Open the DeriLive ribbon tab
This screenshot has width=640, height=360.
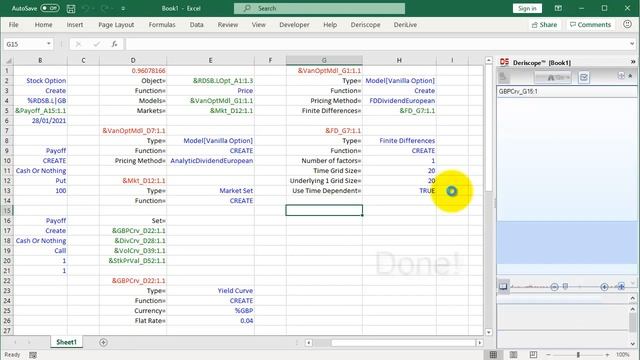405,24
